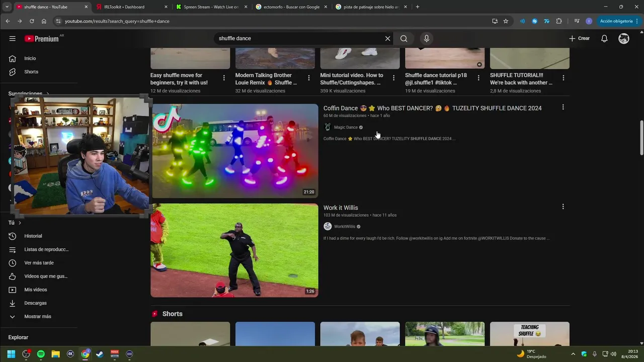The width and height of the screenshot is (644, 362).
Task: Open the Work it Willis title
Action: [x=341, y=208]
